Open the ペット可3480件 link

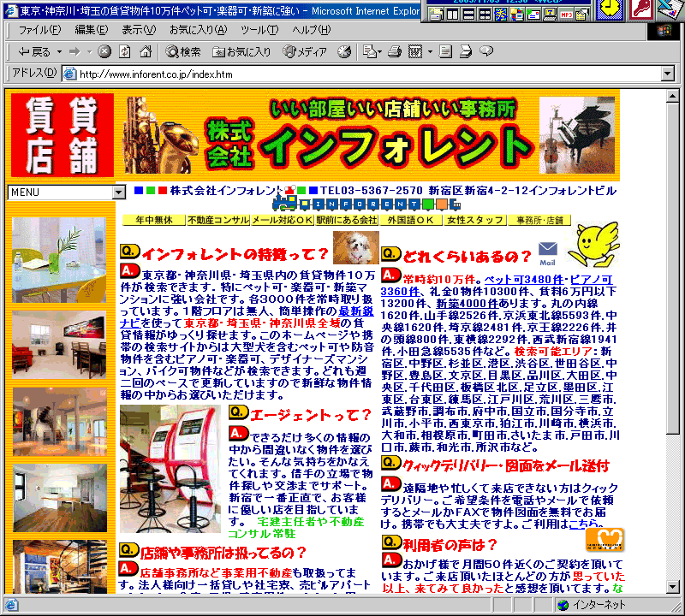pos(524,280)
